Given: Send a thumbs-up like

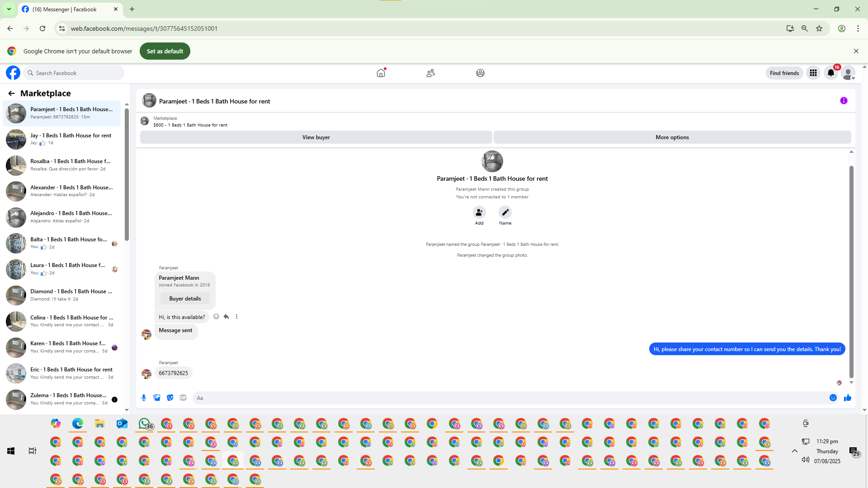Looking at the screenshot, I should [x=847, y=398].
